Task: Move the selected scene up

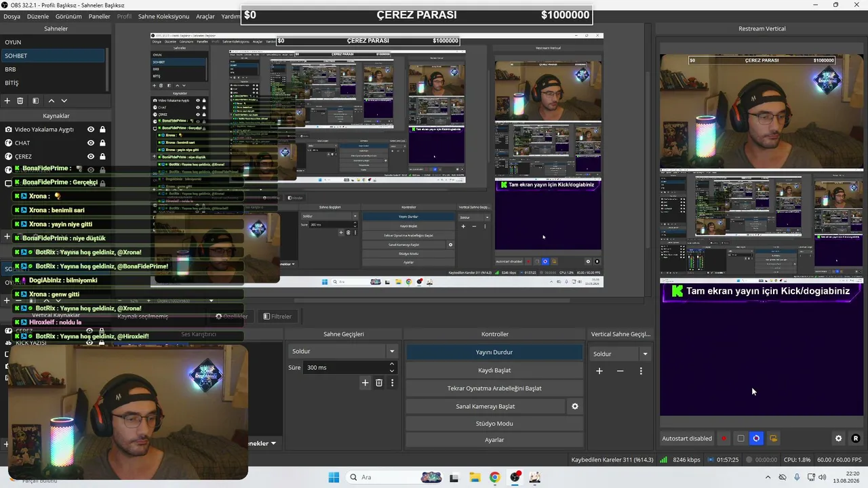Action: tap(51, 100)
